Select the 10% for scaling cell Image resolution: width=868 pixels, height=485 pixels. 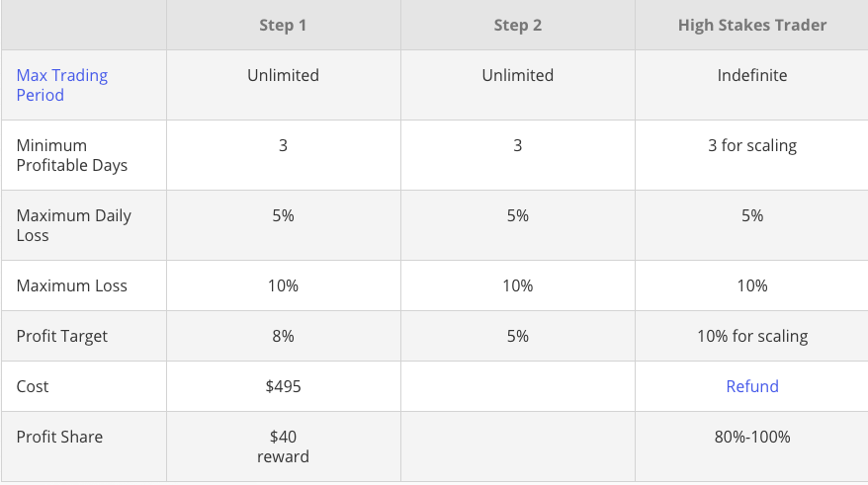click(x=751, y=336)
